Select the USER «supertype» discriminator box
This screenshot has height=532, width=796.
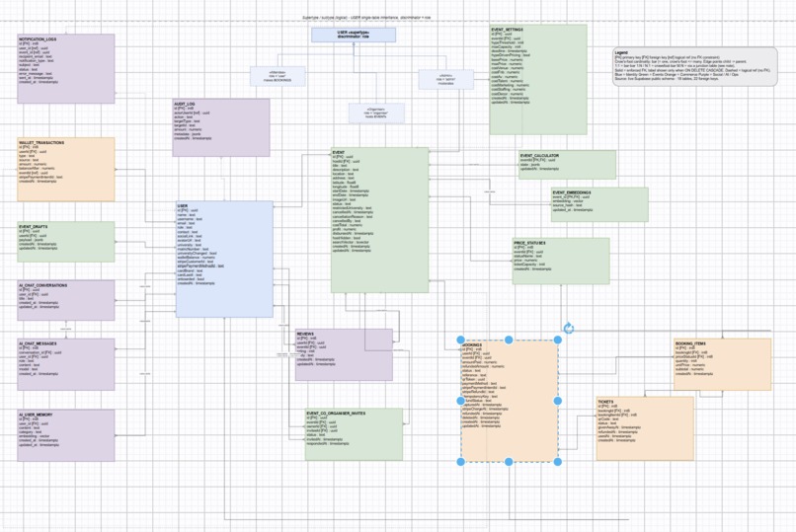click(x=354, y=35)
